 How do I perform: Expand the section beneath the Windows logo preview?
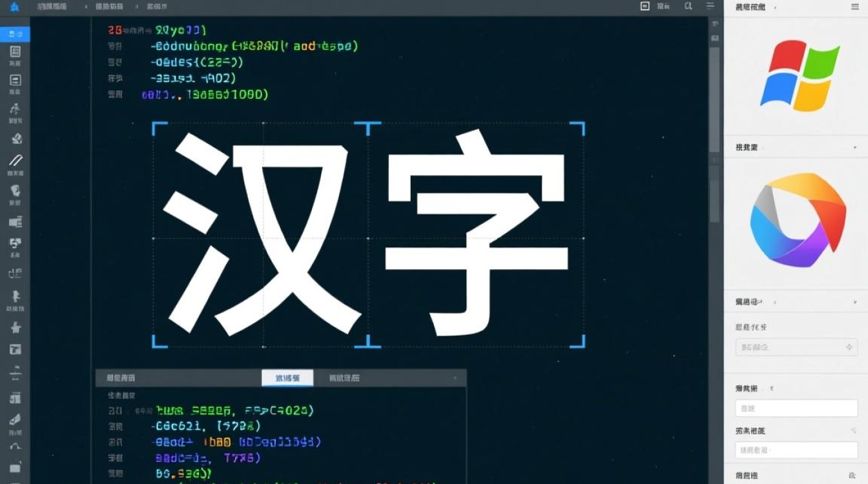[x=856, y=147]
